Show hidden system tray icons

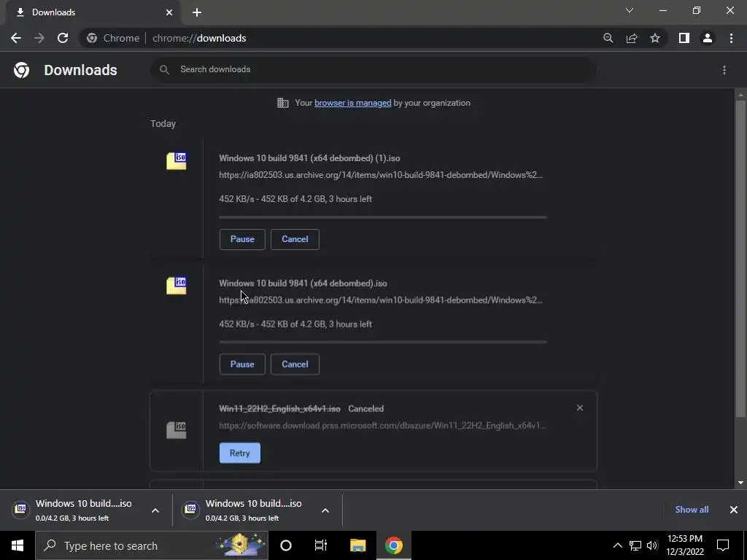pyautogui.click(x=617, y=545)
